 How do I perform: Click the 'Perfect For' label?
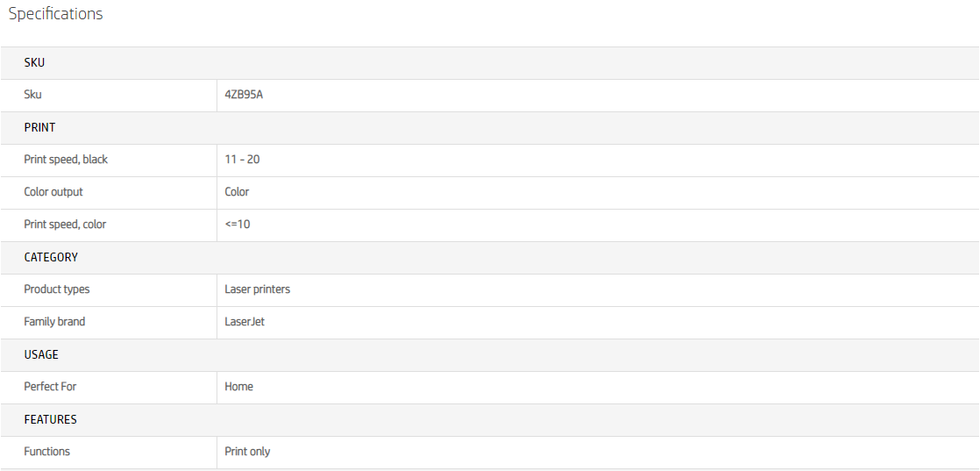[x=50, y=387]
